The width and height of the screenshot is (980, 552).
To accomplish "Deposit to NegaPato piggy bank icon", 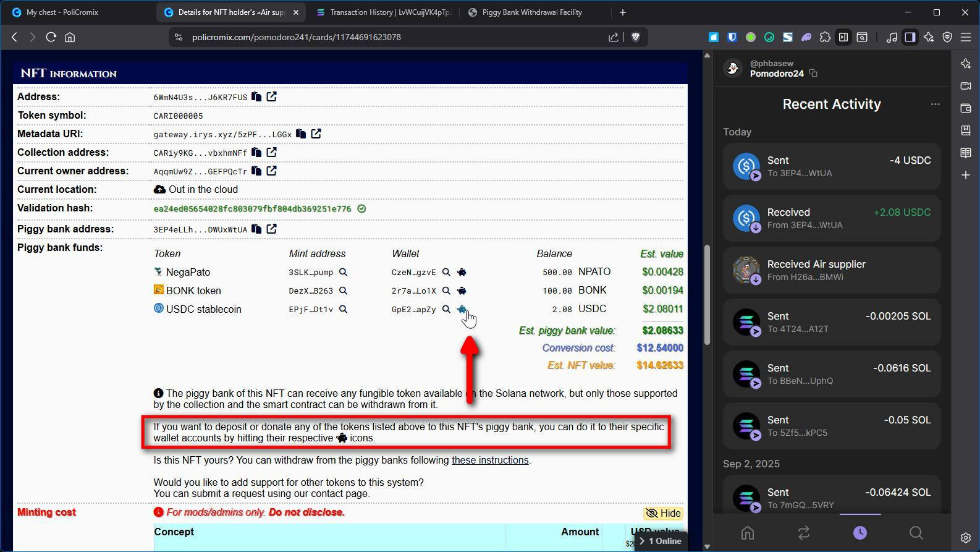I will click(x=462, y=273).
